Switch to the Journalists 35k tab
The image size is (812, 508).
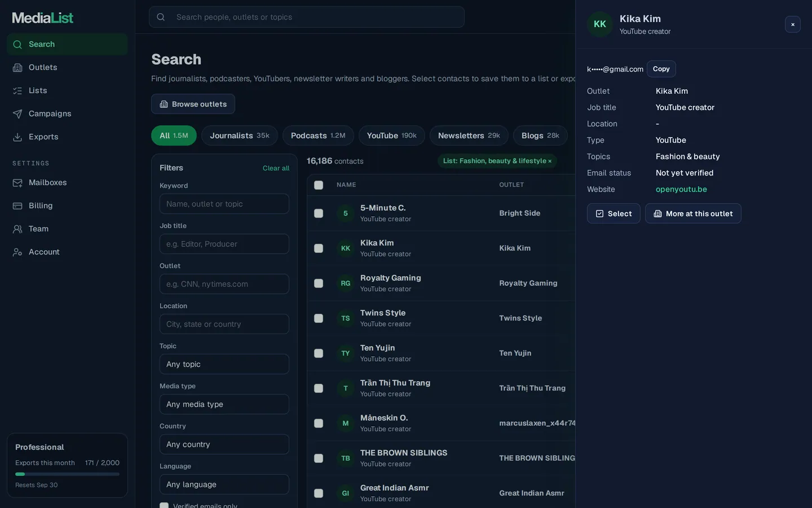pos(240,135)
